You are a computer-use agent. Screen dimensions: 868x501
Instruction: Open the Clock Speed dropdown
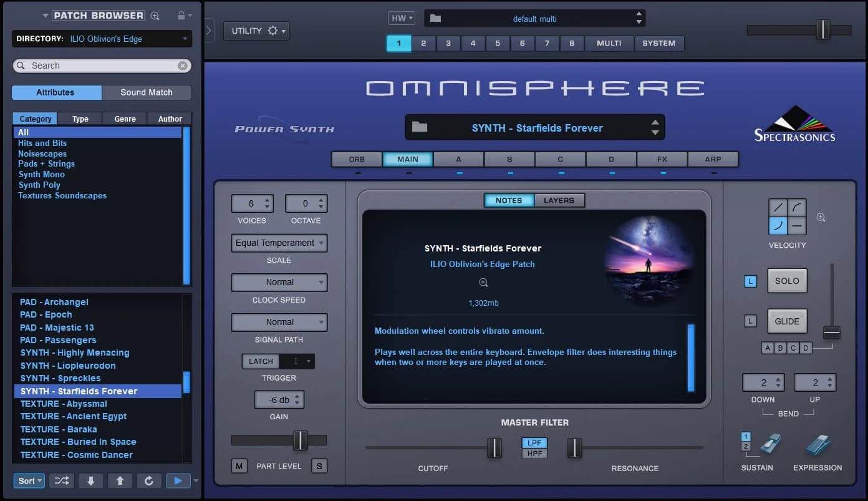pyautogui.click(x=279, y=282)
